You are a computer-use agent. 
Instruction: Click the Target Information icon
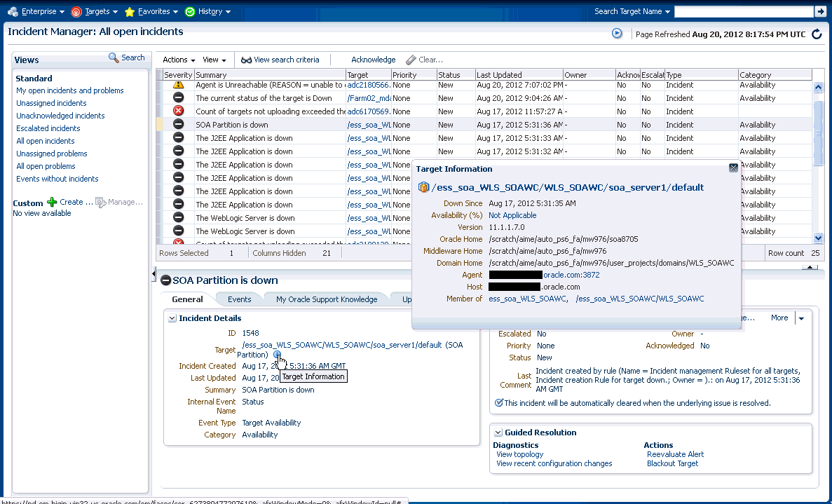pyautogui.click(x=277, y=355)
